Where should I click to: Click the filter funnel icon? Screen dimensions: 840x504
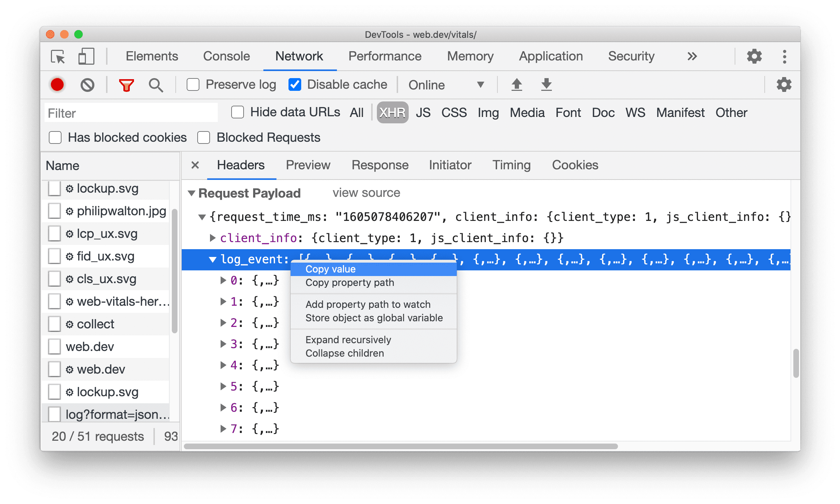click(x=126, y=84)
